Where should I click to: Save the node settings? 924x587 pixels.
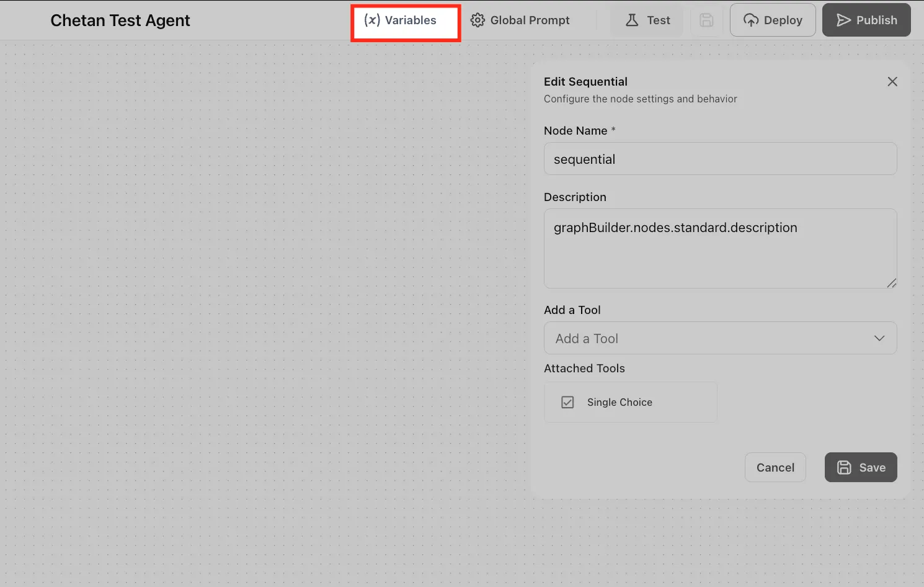point(861,467)
